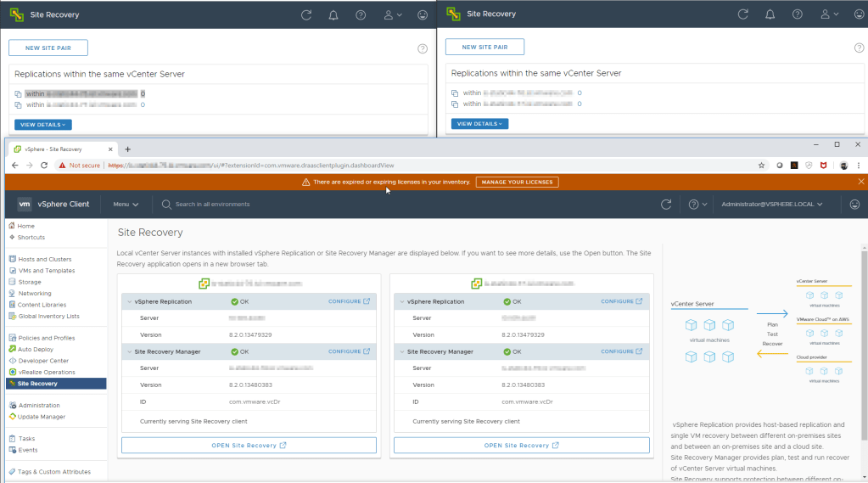Screen dimensions: 868x483
Task: Collapse vSphere Replication section in left card
Action: tap(129, 301)
